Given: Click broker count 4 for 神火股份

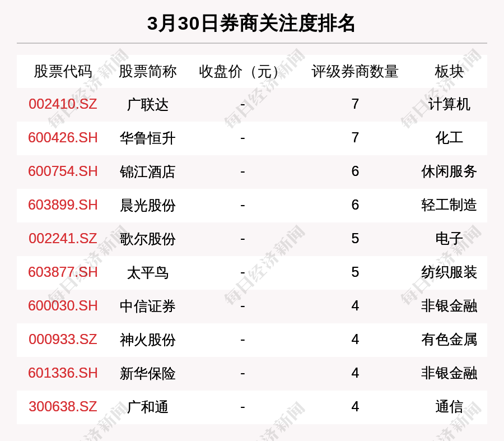Looking at the screenshot, I should coord(355,340).
